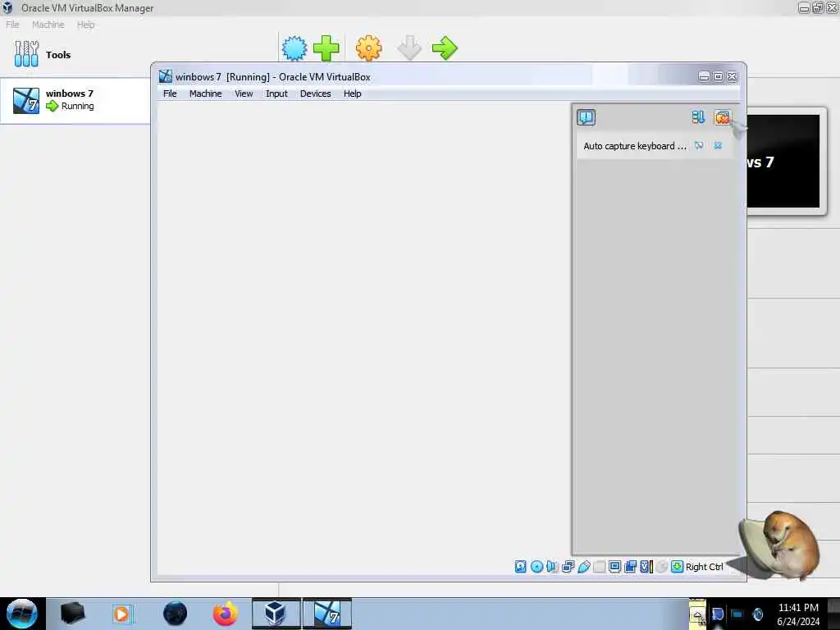Image resolution: width=840 pixels, height=630 pixels.
Task: Click help icon beside Auto capture notification
Action: tap(699, 146)
